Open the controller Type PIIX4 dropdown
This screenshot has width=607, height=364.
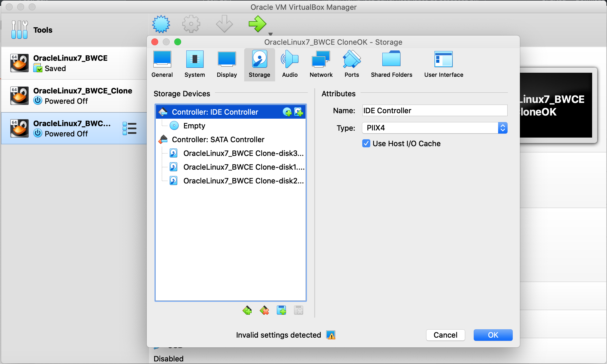click(435, 128)
